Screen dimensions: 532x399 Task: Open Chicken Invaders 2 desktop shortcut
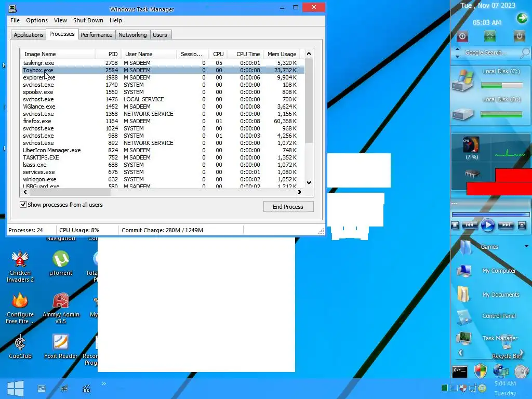(x=20, y=267)
